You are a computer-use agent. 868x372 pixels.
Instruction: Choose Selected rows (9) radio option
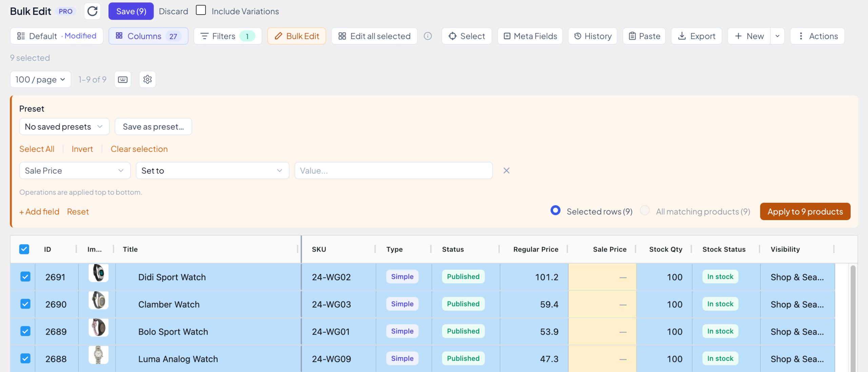coord(555,211)
